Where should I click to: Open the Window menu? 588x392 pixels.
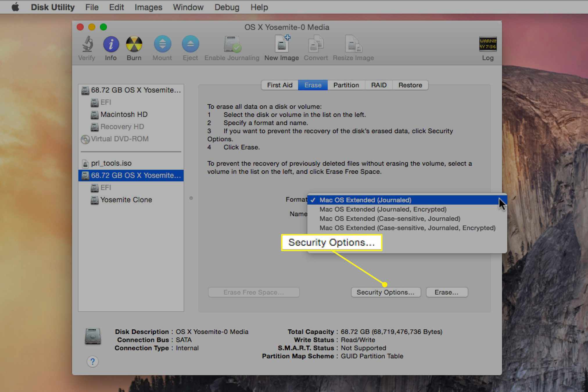[x=188, y=7]
